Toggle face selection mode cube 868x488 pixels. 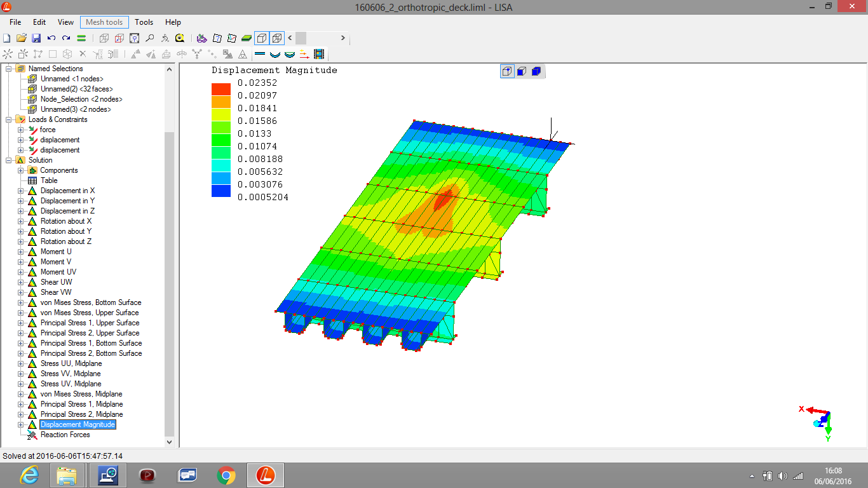(x=521, y=71)
